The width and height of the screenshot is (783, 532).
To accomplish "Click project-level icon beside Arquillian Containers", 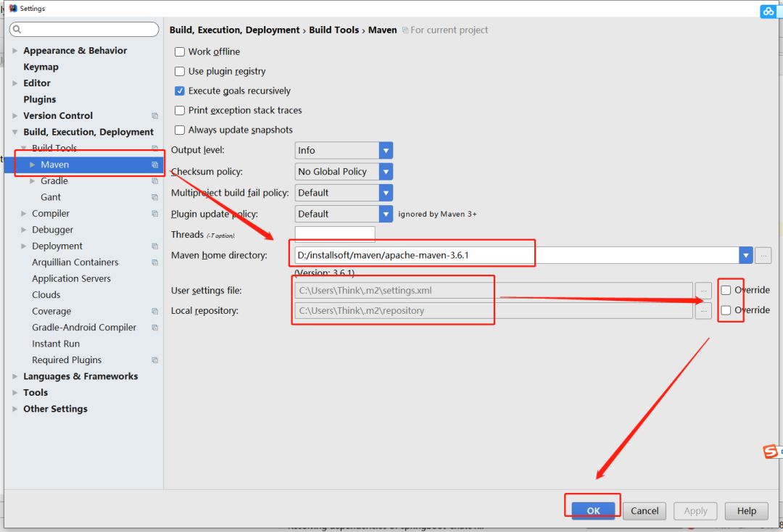I will [x=155, y=262].
